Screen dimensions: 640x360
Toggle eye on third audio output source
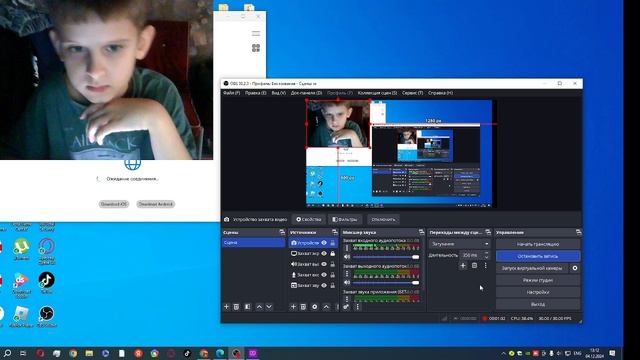point(324,264)
